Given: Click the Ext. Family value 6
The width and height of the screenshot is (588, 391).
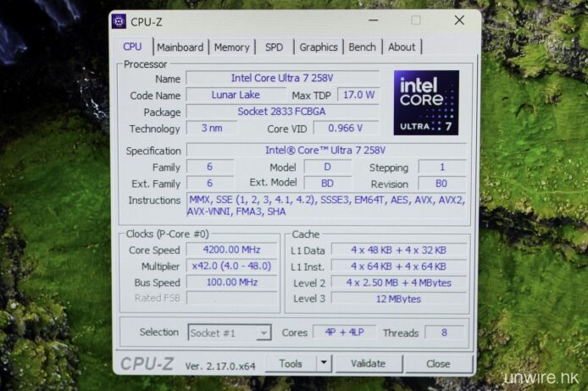Looking at the screenshot, I should coord(209,184).
